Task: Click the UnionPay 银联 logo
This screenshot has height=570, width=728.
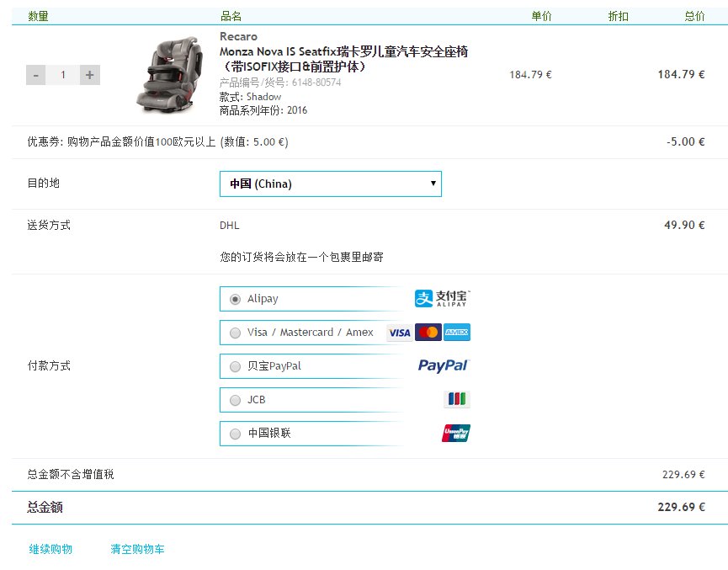Action: click(x=456, y=433)
